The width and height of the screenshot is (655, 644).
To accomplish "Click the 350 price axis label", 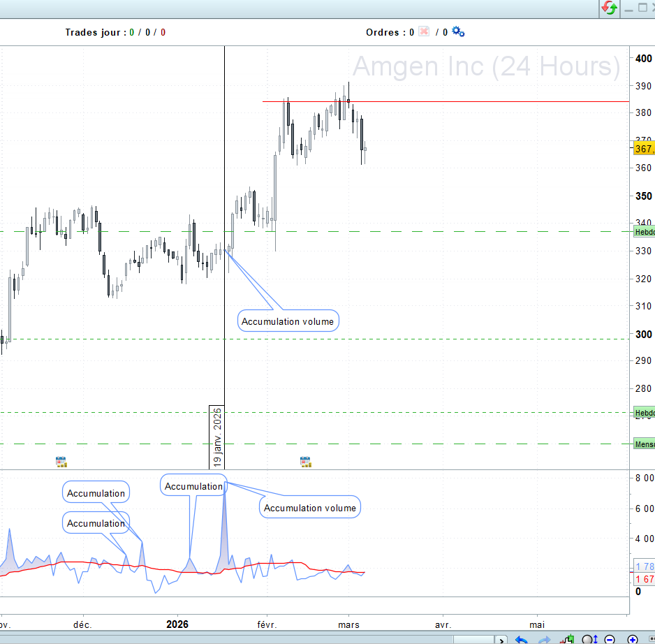I will (x=643, y=196).
